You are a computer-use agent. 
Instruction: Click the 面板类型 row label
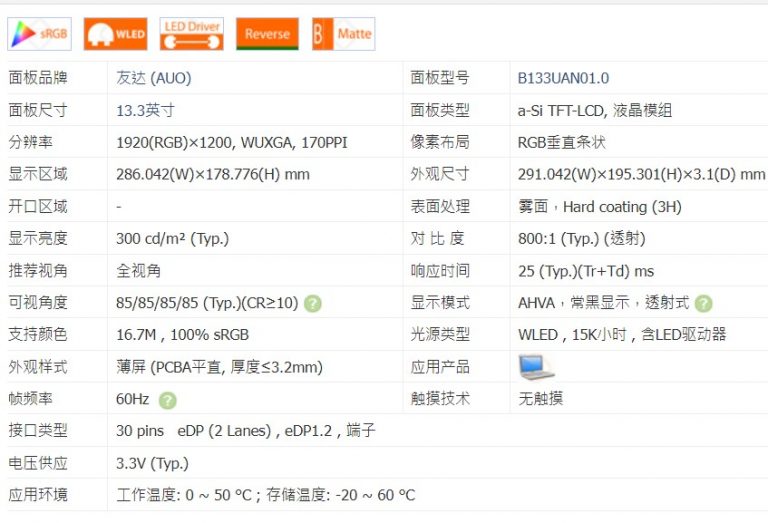[x=440, y=110]
